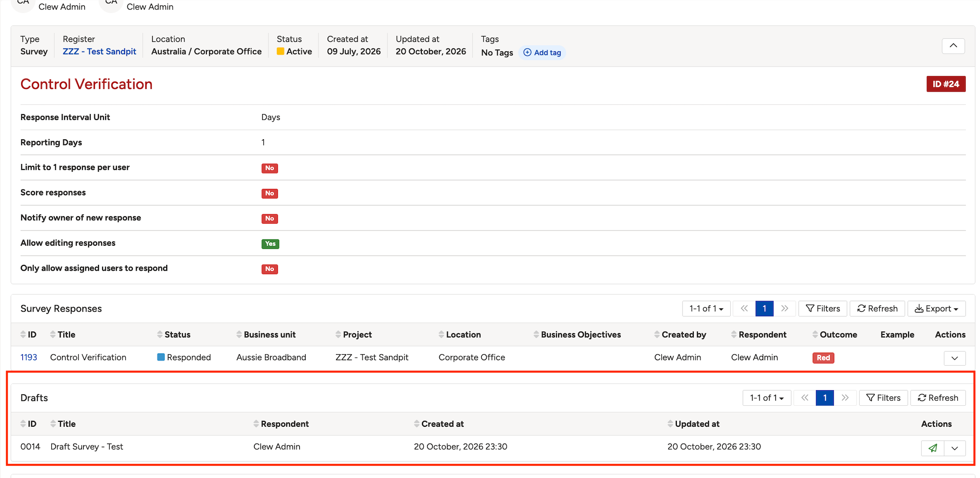The height and width of the screenshot is (478, 980).
Task: Open the Drafts 1-1 of 1 page-size dropdown
Action: pyautogui.click(x=767, y=398)
